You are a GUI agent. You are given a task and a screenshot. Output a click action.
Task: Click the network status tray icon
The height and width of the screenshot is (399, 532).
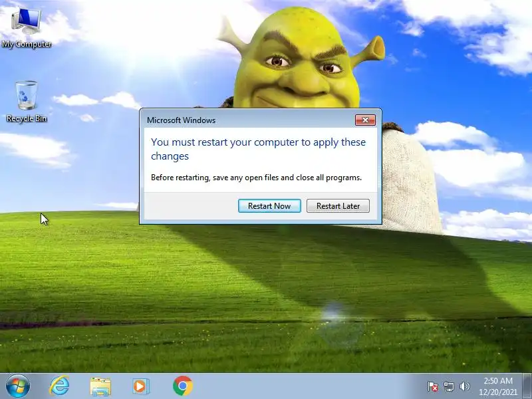click(448, 386)
